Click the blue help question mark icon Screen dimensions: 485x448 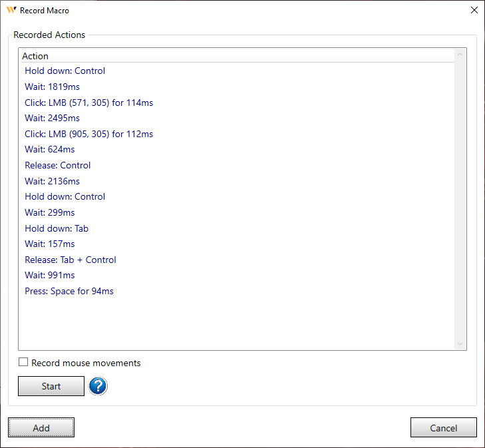point(98,386)
